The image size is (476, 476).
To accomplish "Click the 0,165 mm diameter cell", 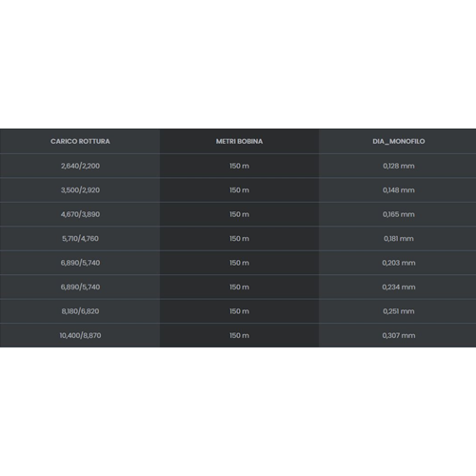I will click(x=399, y=214).
